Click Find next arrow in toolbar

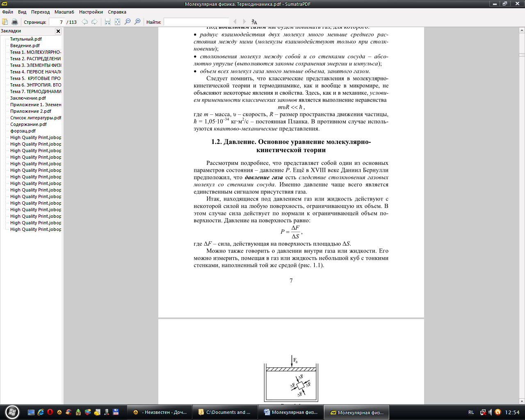pos(244,22)
